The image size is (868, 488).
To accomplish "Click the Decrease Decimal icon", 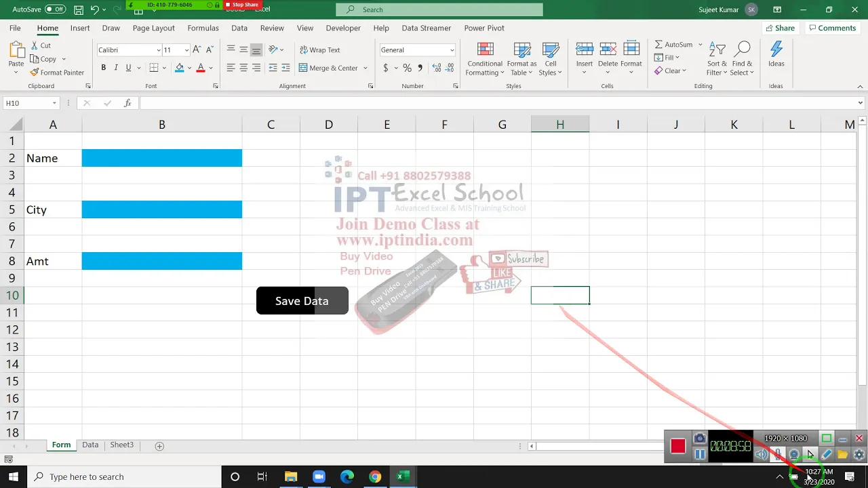I will 450,68.
